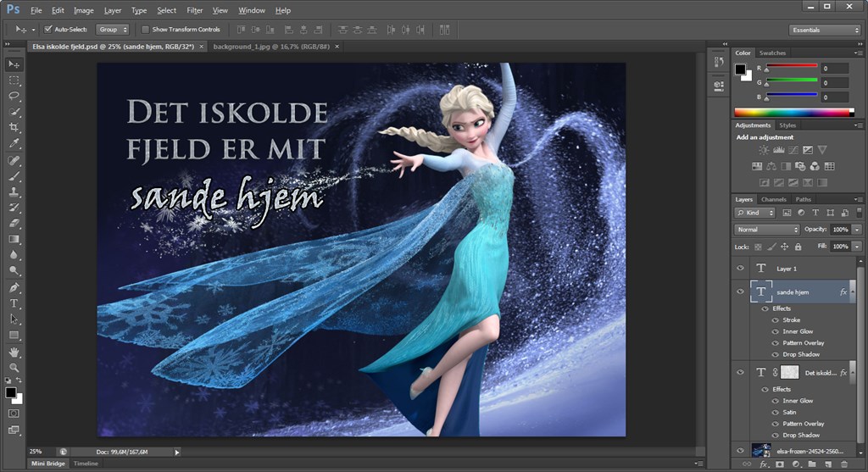
Task: Select the Dodge tool
Action: coord(14,270)
